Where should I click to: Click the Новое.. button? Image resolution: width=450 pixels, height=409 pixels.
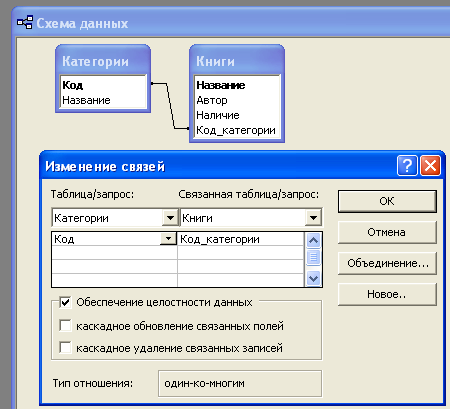(387, 294)
